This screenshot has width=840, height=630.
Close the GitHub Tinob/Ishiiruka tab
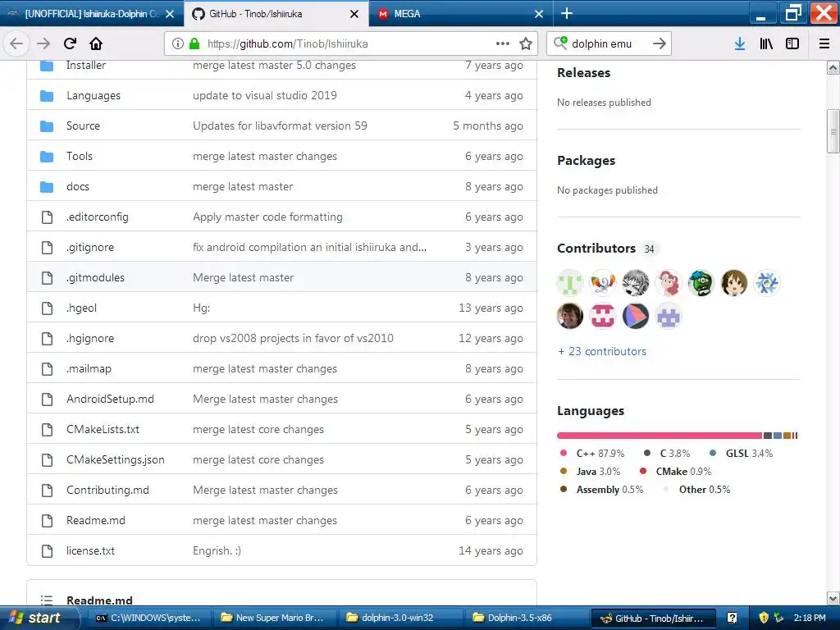tap(354, 14)
